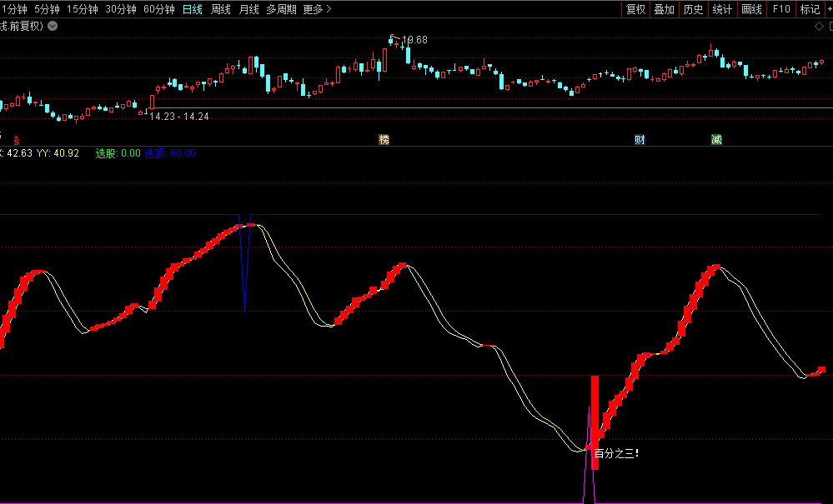Viewport: 833px width, 504px height.
Task: Activate the 画线 drawing tool button
Action: tap(751, 9)
